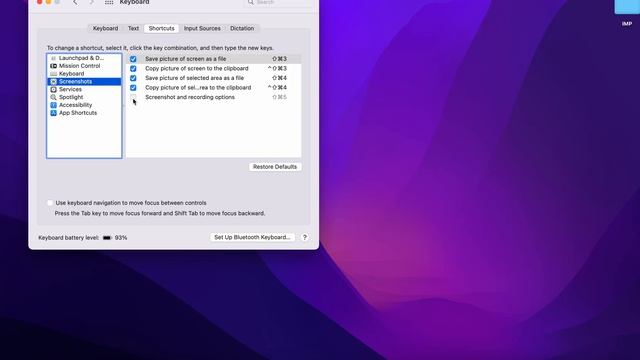
Task: Select the Shortcuts tab
Action: click(161, 28)
